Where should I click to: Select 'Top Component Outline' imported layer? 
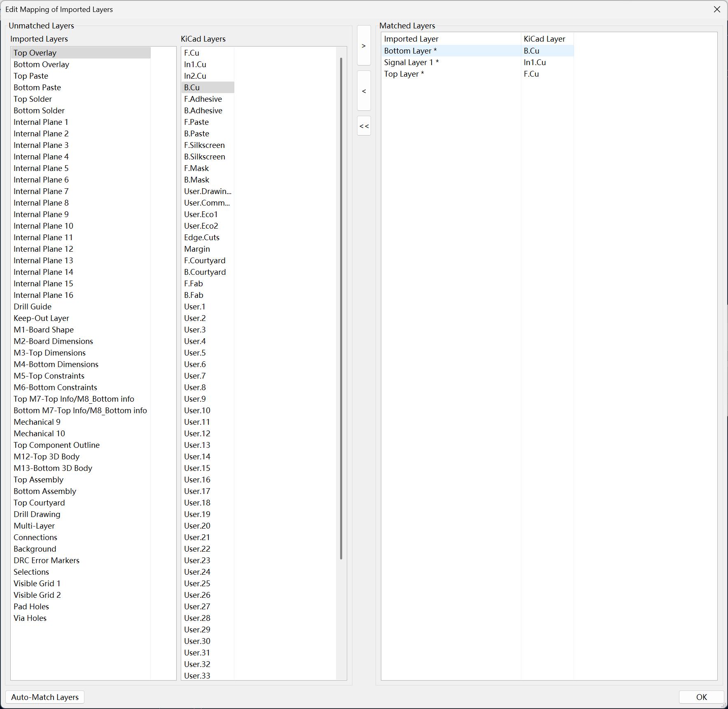point(81,445)
